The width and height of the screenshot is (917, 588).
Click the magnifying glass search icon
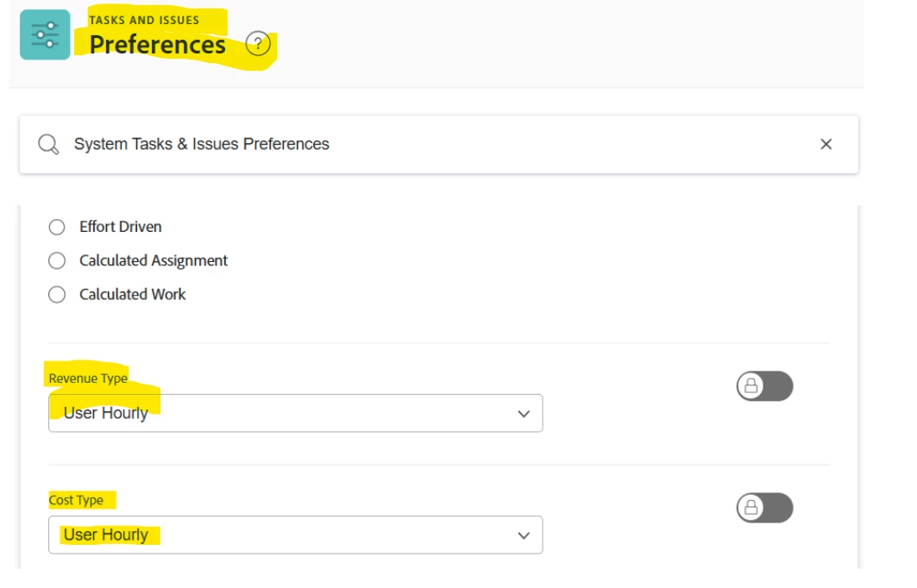49,144
